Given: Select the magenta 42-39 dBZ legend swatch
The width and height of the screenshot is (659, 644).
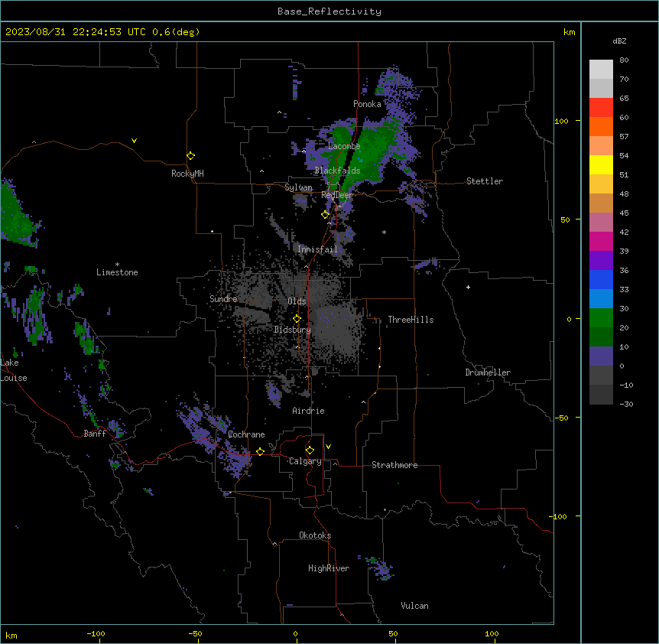Looking at the screenshot, I should coord(601,242).
